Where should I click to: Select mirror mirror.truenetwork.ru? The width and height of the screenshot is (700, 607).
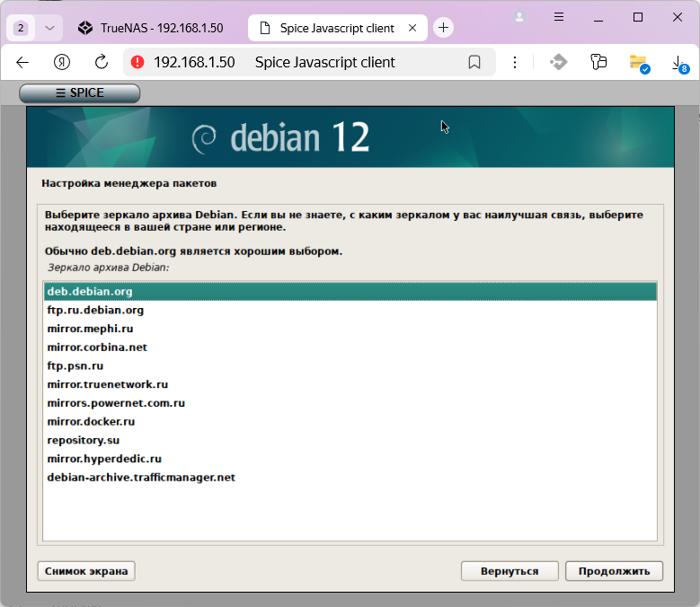[x=350, y=384]
